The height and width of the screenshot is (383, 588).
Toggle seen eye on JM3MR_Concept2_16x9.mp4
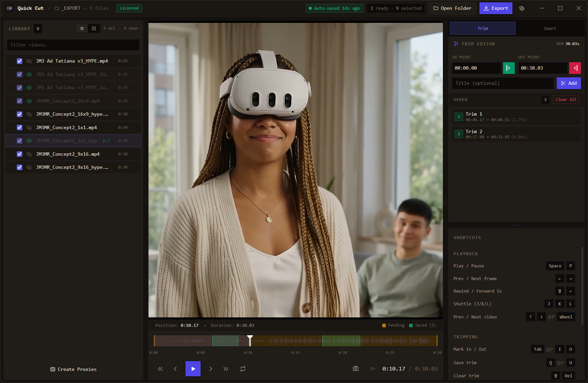pyautogui.click(x=29, y=101)
